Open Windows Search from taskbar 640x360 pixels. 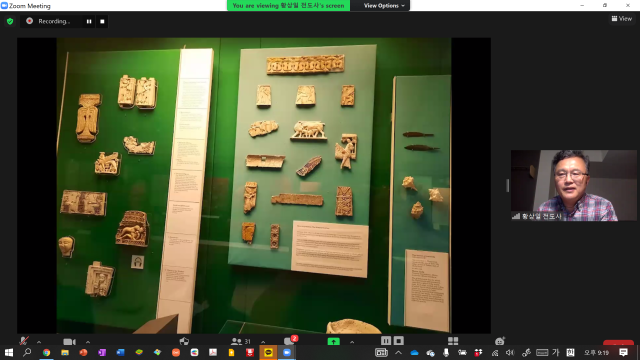tap(27, 352)
